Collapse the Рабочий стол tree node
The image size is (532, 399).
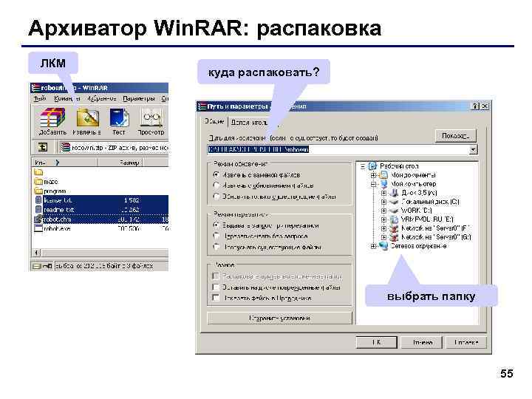[363, 166]
